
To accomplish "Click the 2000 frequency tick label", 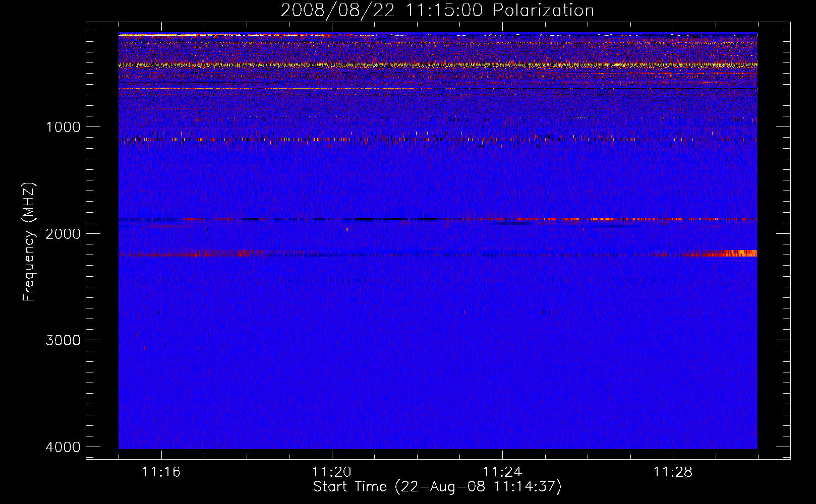I will point(63,234).
